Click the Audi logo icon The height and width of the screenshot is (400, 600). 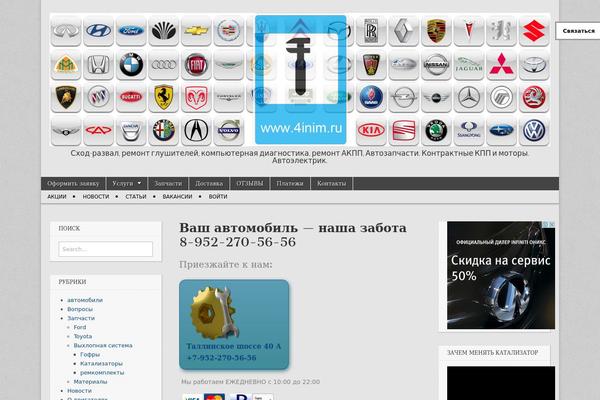(163, 64)
